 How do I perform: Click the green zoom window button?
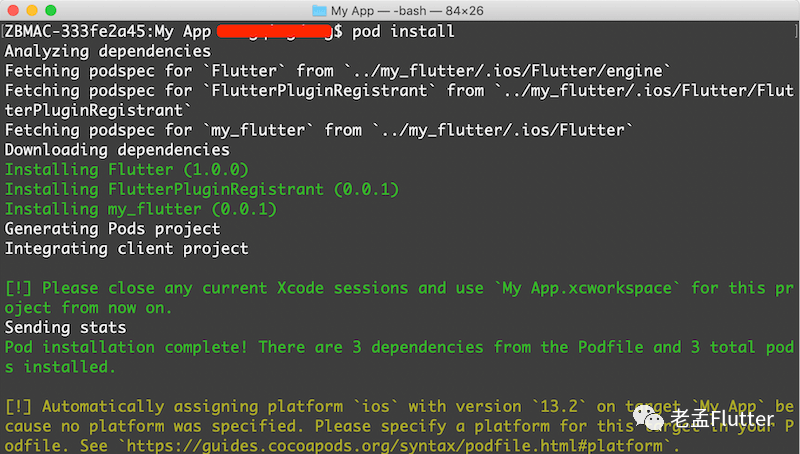click(51, 10)
